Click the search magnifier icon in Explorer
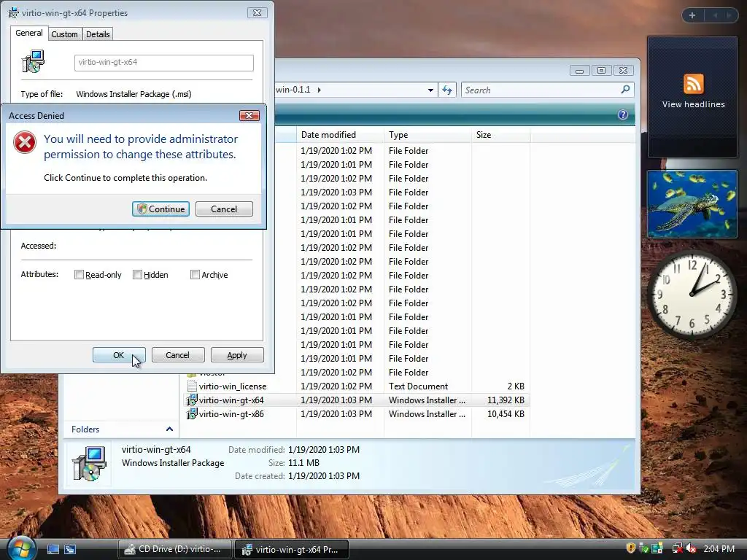Viewport: 747px width, 560px height. (625, 90)
